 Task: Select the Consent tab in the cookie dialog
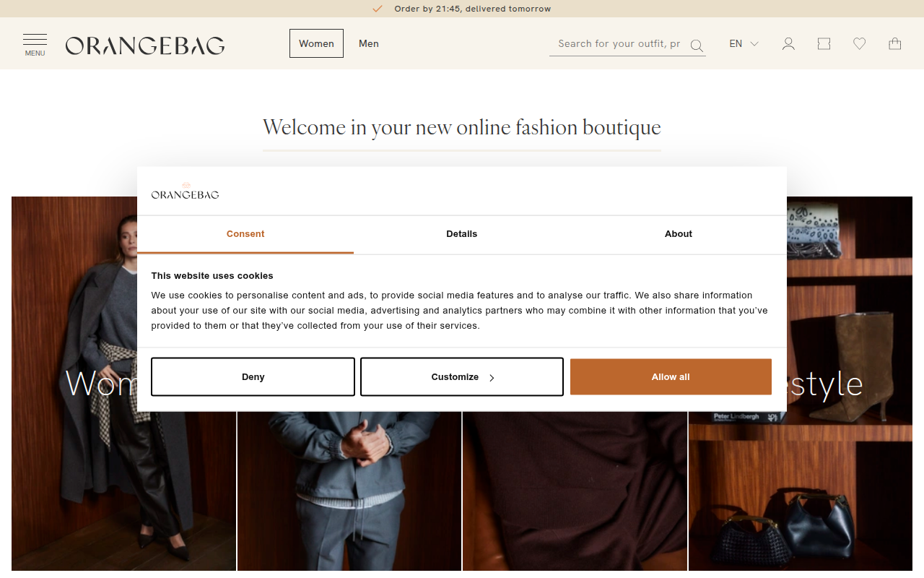[245, 234]
